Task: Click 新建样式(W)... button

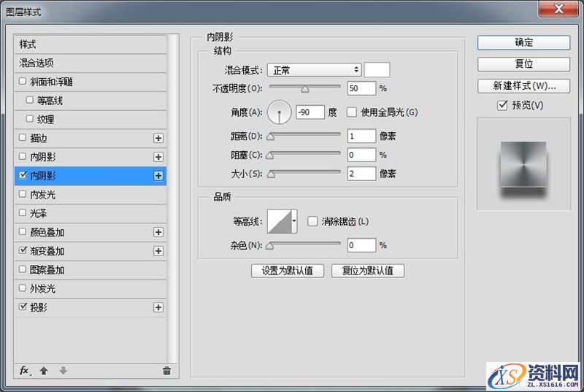Action: click(x=523, y=86)
